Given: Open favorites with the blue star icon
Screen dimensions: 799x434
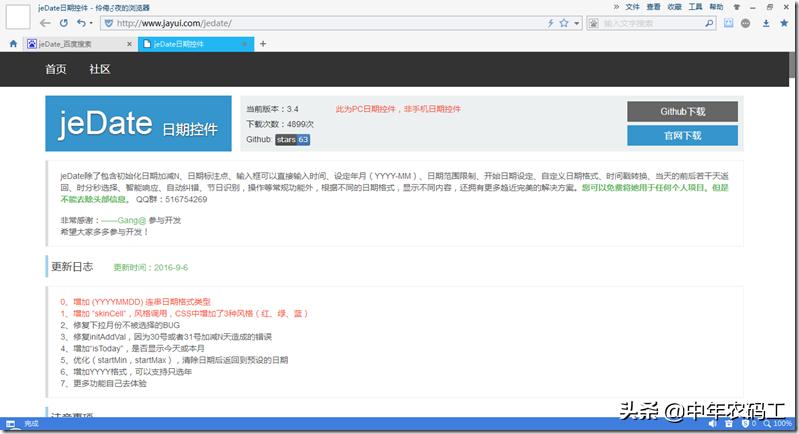Looking at the screenshot, I should point(784,23).
